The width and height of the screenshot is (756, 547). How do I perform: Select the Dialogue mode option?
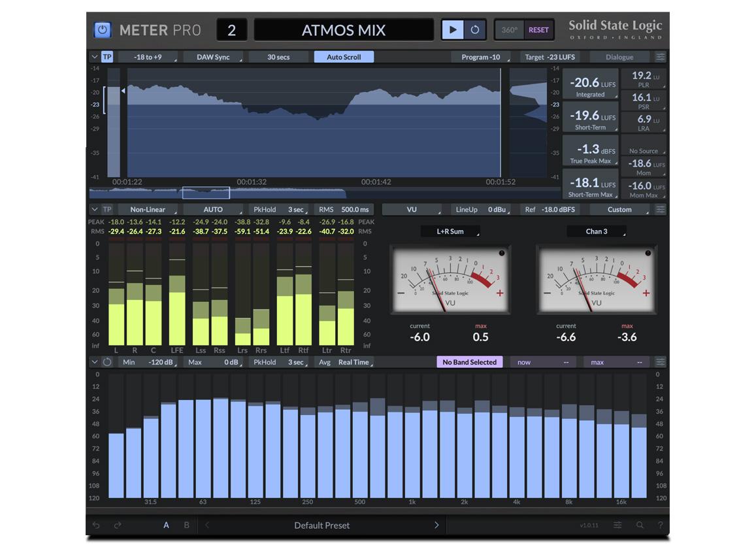point(619,56)
